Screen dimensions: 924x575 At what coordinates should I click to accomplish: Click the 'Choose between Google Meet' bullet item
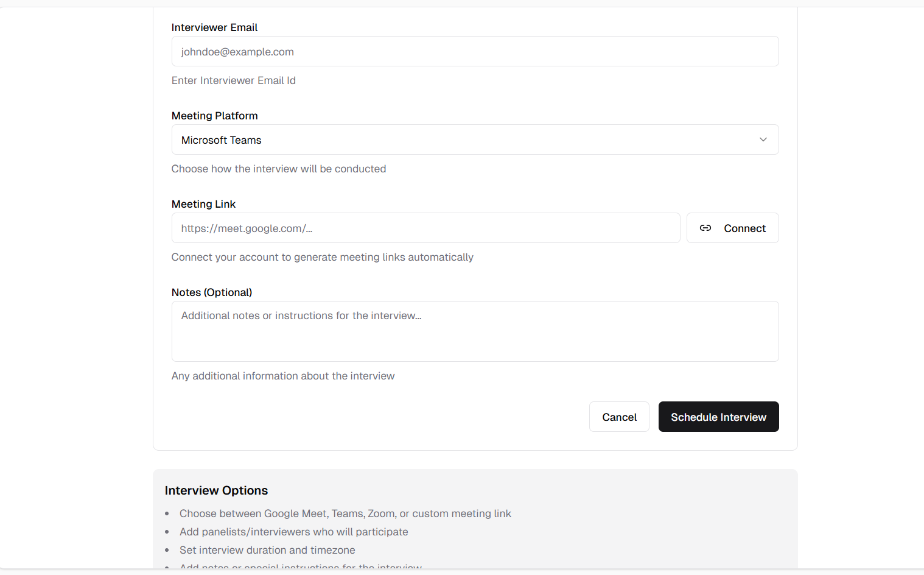point(345,513)
